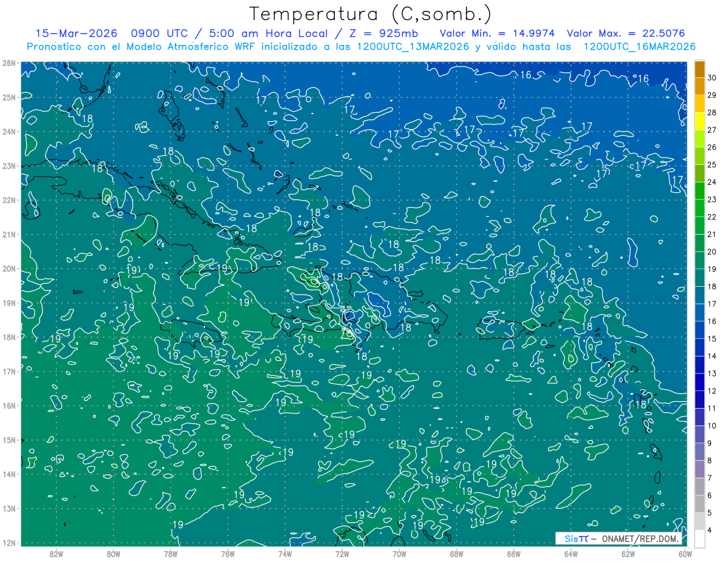The height and width of the screenshot is (562, 728).
Task: Click the 60W longitude axis label
Action: 685,554
